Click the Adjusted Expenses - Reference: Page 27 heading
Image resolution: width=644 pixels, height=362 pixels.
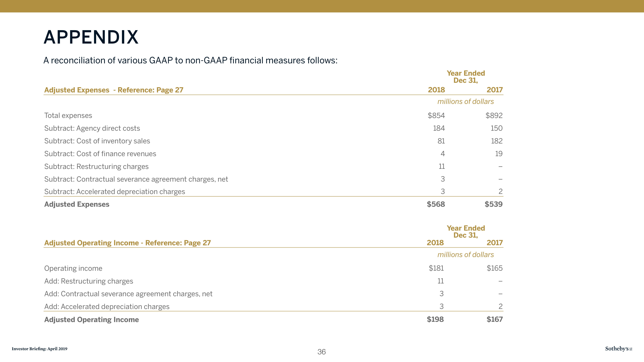tap(114, 90)
